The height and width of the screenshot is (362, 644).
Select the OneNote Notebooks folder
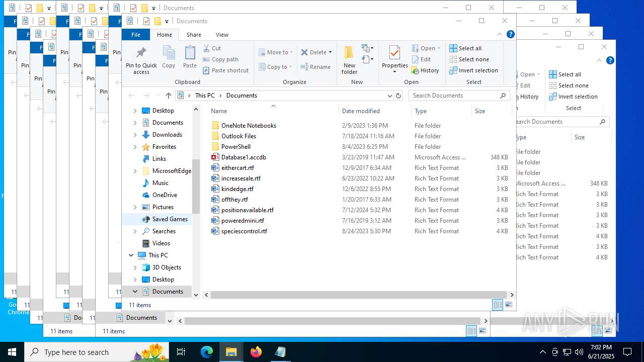tap(244, 126)
